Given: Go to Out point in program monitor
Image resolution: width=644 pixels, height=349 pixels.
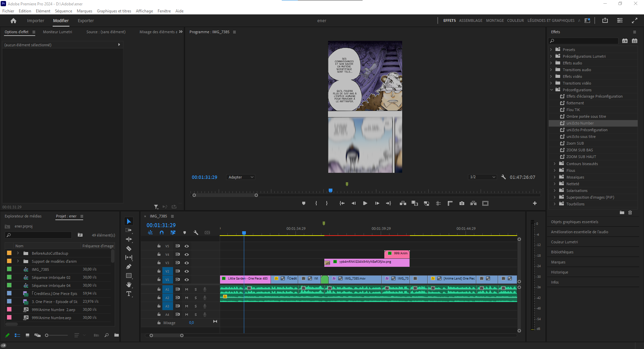Looking at the screenshot, I should coord(389,203).
